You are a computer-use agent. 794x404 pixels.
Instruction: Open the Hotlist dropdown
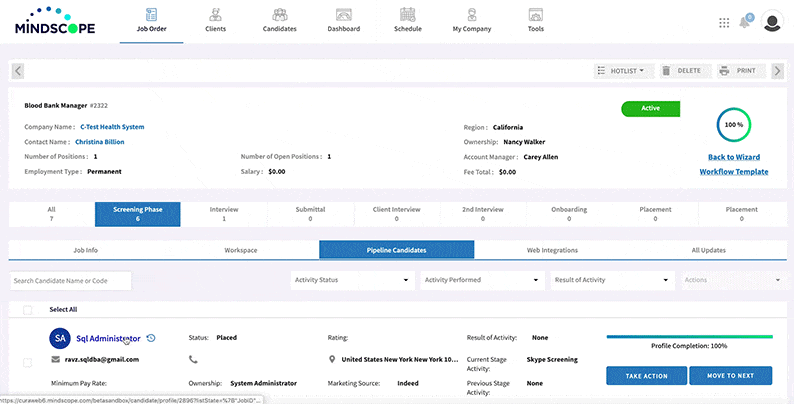pos(620,71)
